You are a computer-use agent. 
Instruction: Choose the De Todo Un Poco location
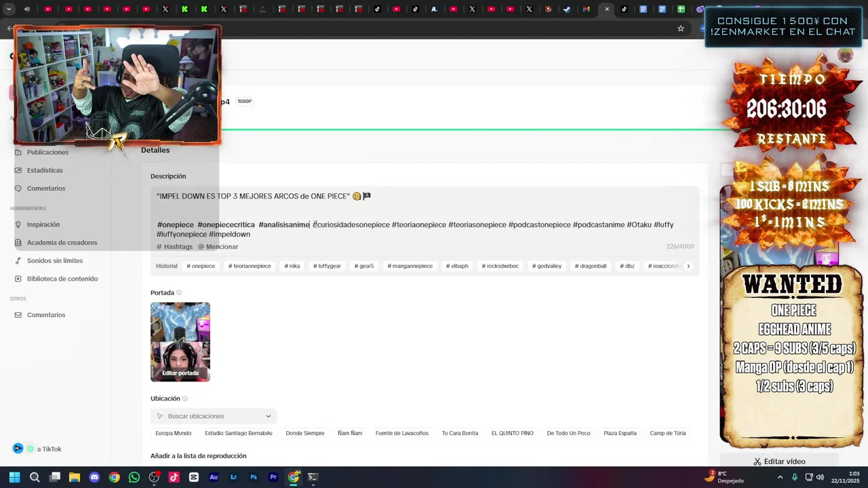(x=568, y=433)
